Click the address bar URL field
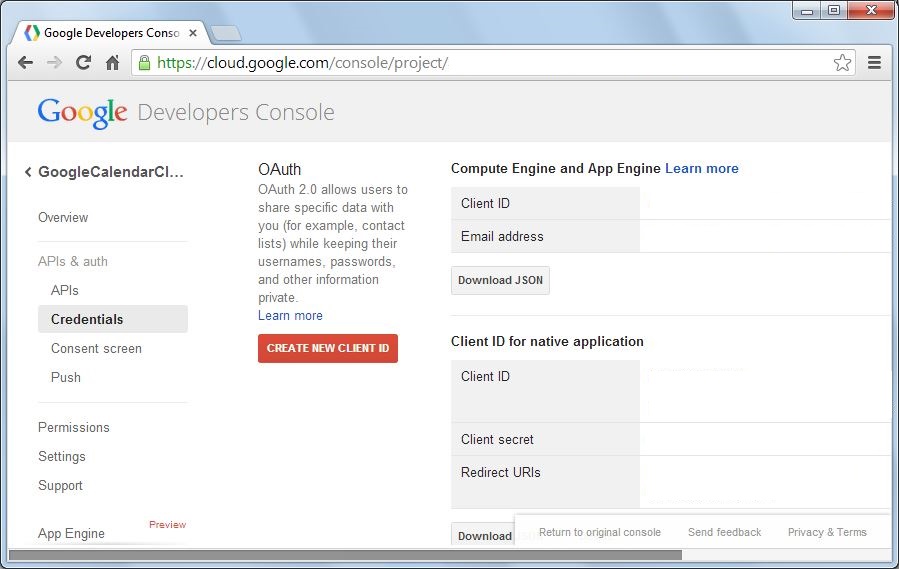The height and width of the screenshot is (569, 899). pyautogui.click(x=493, y=63)
